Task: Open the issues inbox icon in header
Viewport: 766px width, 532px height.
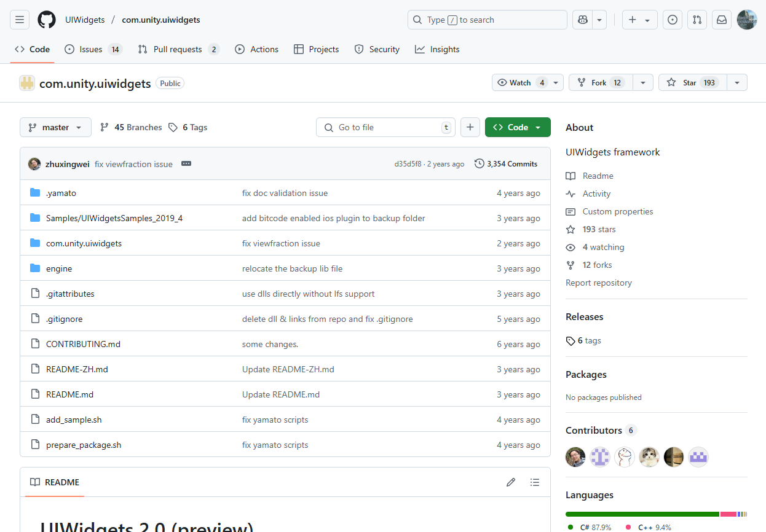Action: [x=673, y=20]
